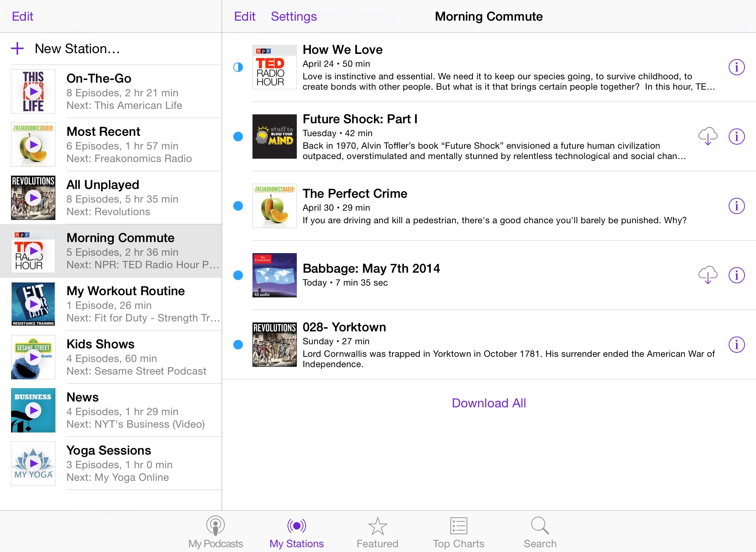The height and width of the screenshot is (552, 756).
Task: Open Freakonomics artwork for The Perfect Crime
Action: (275, 206)
